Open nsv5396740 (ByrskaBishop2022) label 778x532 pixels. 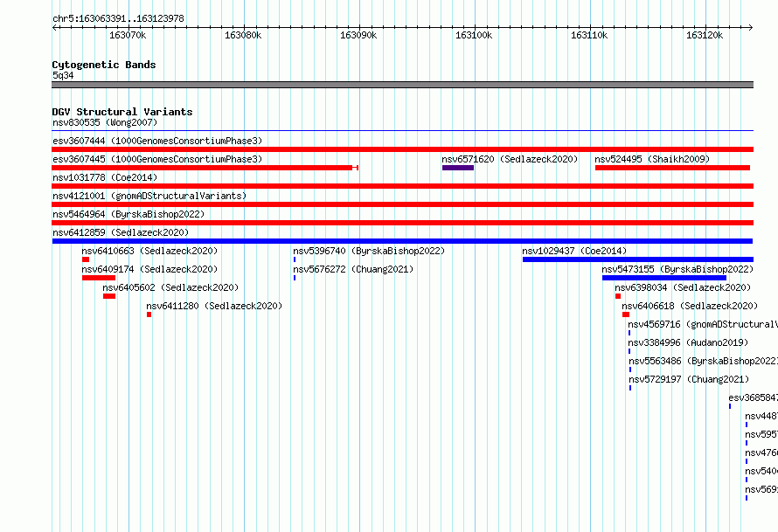(x=369, y=251)
